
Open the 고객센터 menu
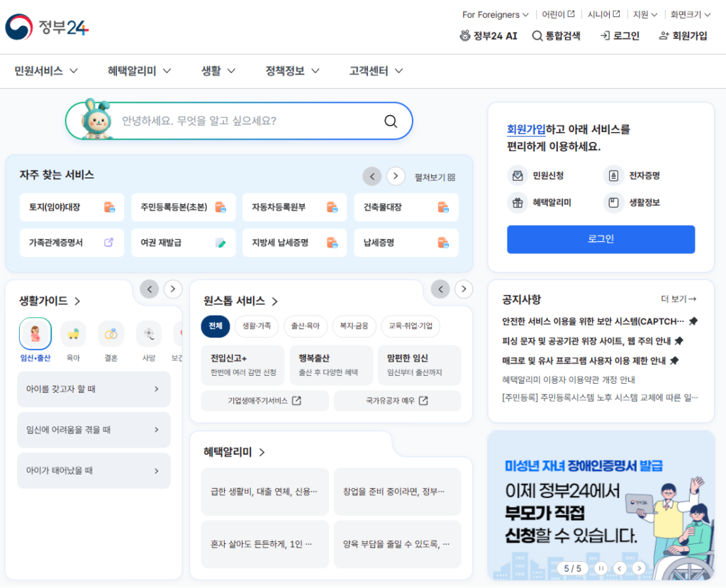coord(376,71)
